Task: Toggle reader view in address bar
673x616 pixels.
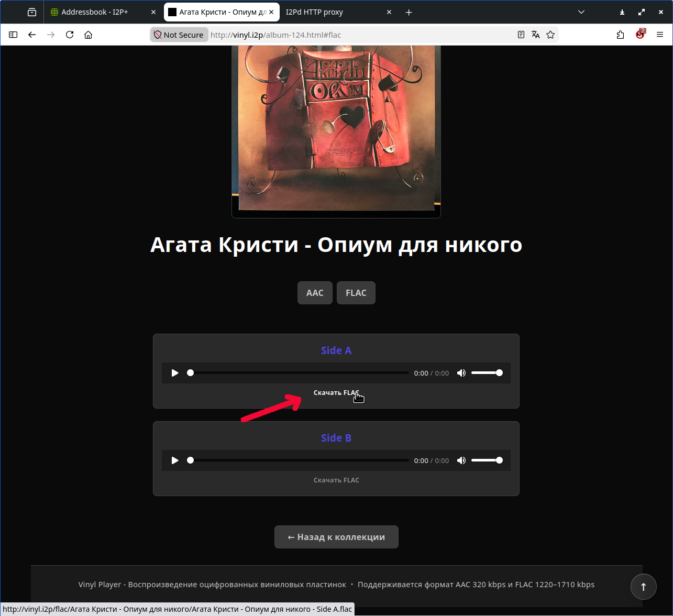Action: (x=521, y=35)
